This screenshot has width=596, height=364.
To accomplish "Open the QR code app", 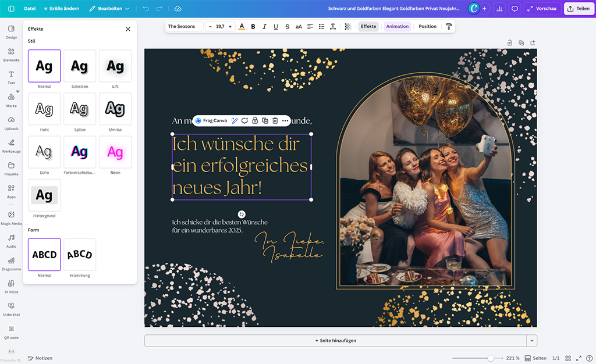I will (x=12, y=332).
